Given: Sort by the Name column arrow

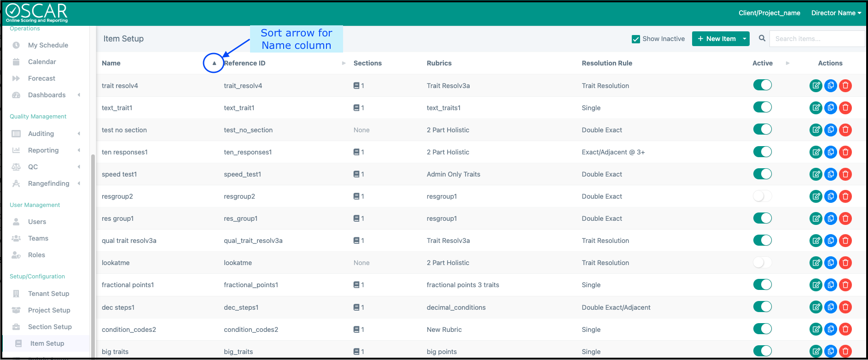Looking at the screenshot, I should (x=214, y=63).
